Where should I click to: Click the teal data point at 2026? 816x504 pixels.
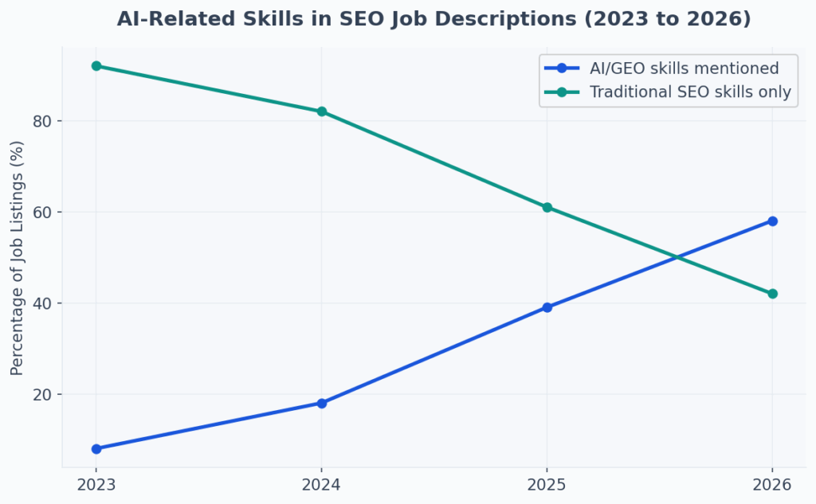coord(772,294)
